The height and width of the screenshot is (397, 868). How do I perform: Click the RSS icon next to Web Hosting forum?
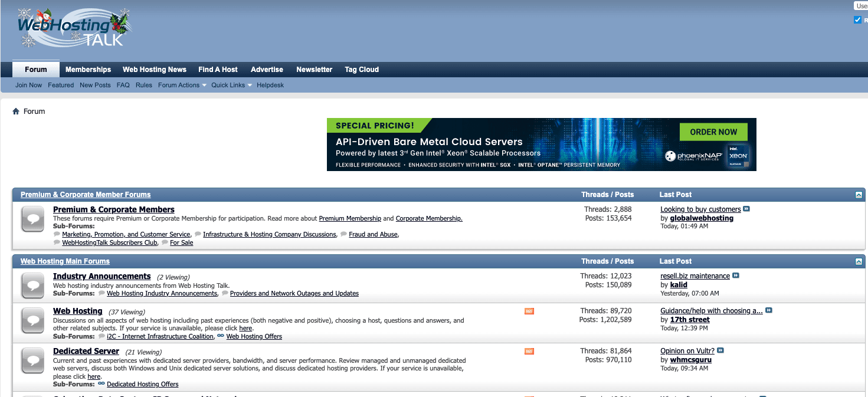point(528,311)
